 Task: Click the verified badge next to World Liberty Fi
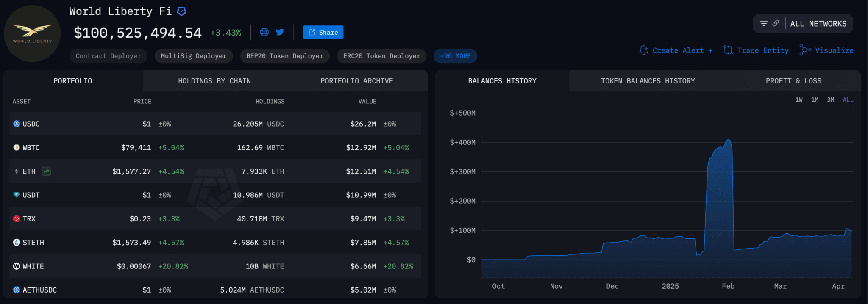coord(181,11)
